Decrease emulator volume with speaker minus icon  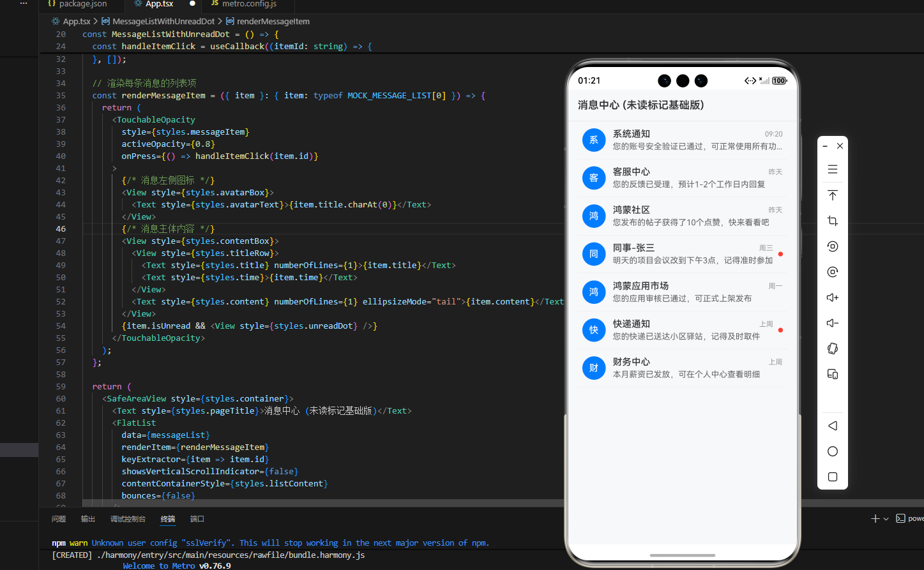(x=832, y=323)
